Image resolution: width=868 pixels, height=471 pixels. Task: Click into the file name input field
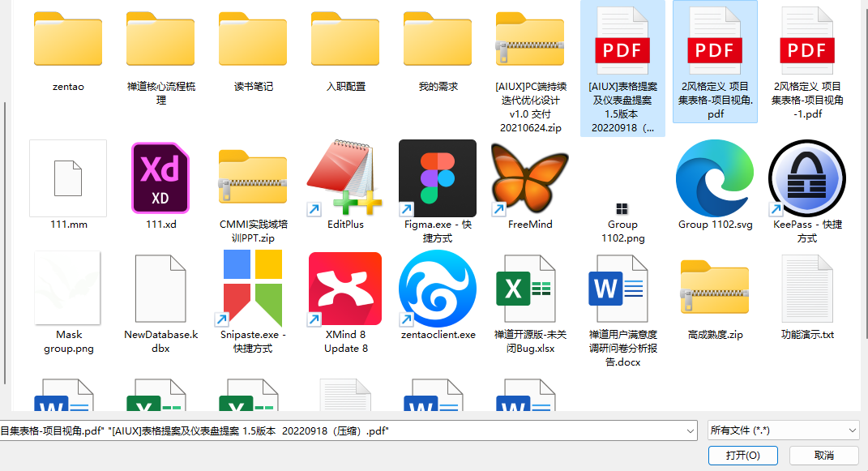click(x=343, y=430)
